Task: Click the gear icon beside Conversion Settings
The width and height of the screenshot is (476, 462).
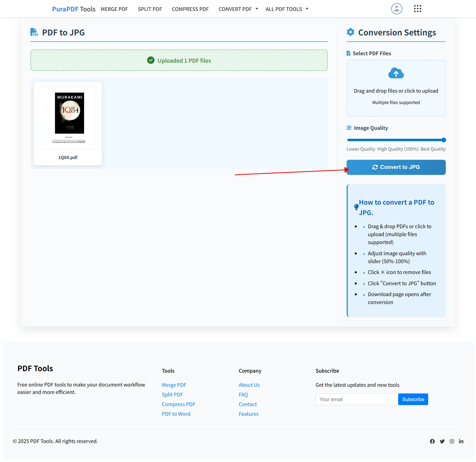Action: click(x=350, y=32)
